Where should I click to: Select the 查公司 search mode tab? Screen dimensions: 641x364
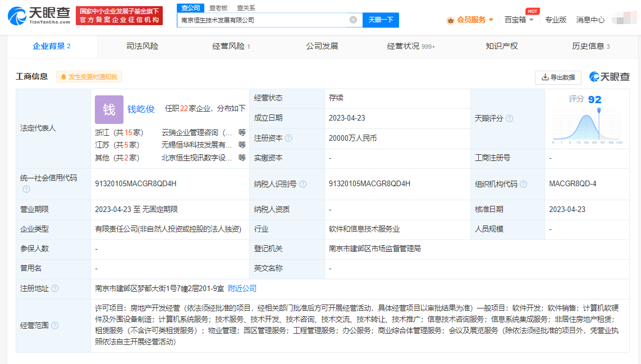click(190, 8)
